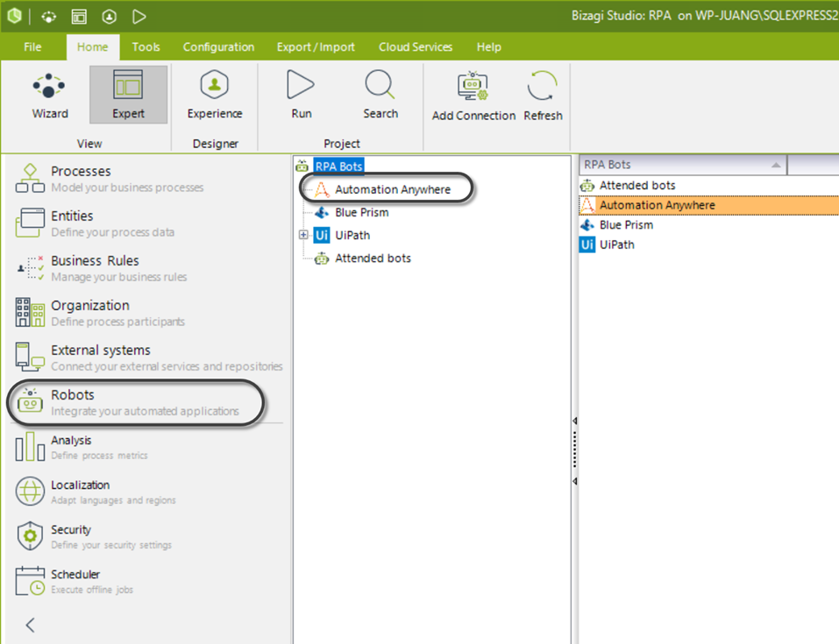
Task: Click the Bizagi logo icon in title bar
Action: pos(14,16)
